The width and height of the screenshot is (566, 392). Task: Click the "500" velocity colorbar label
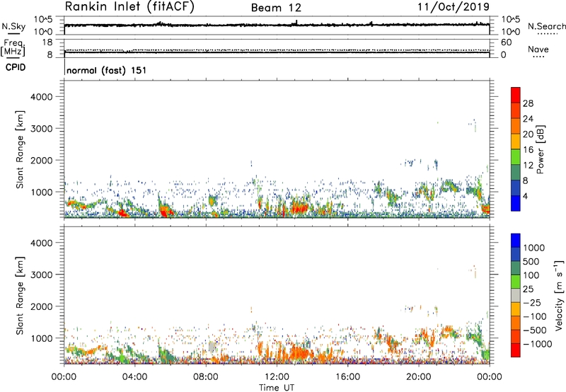(x=532, y=261)
